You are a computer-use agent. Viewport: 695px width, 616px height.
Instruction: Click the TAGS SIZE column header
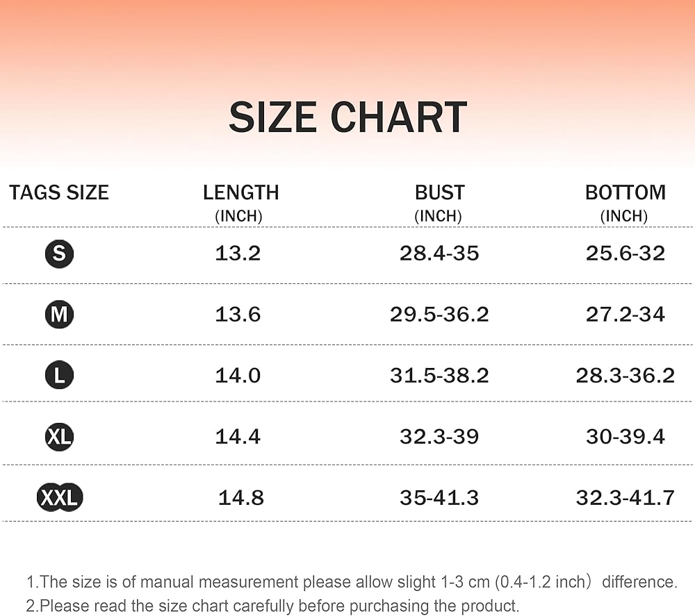[x=59, y=192]
